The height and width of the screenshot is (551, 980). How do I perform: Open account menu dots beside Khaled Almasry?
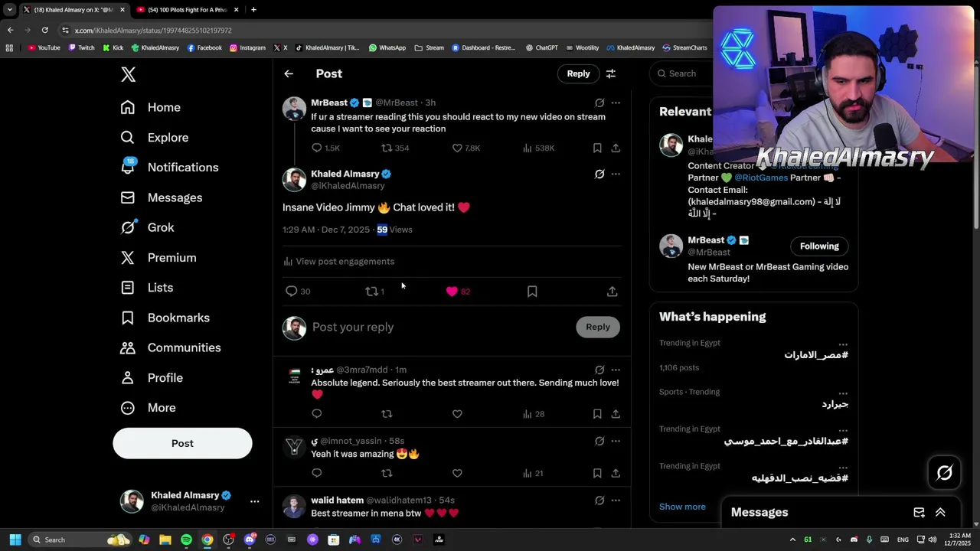(x=254, y=501)
